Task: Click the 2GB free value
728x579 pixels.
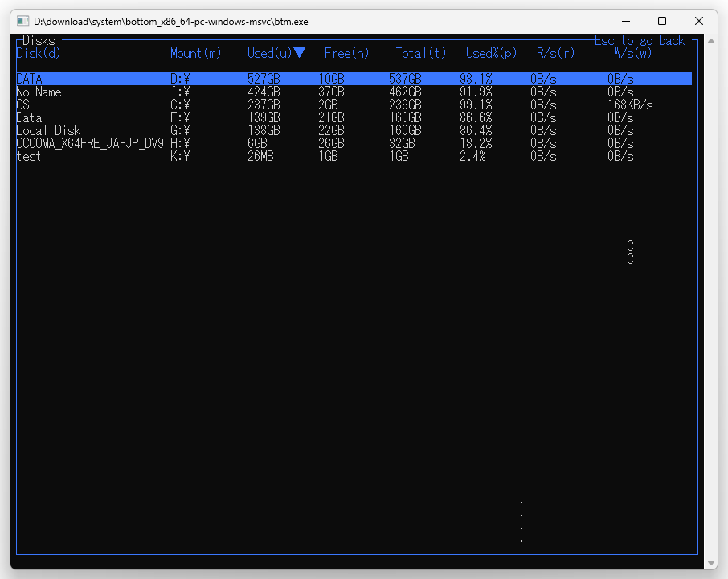Action: [x=328, y=105]
